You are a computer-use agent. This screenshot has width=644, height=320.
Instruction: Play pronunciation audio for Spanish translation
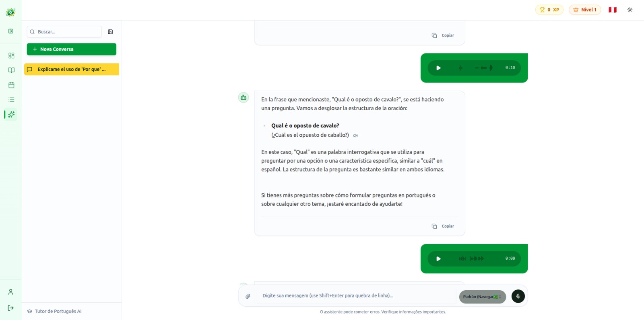coord(355,135)
